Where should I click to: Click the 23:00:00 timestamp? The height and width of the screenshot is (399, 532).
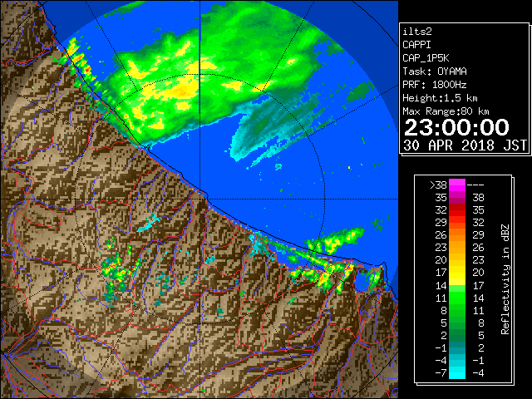(456, 127)
